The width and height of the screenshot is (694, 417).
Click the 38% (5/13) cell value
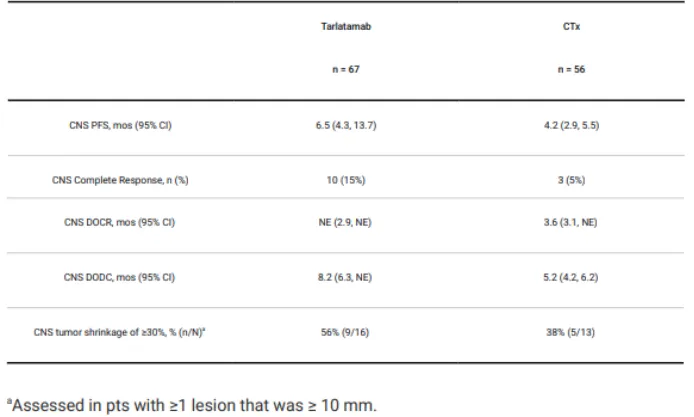(x=570, y=332)
